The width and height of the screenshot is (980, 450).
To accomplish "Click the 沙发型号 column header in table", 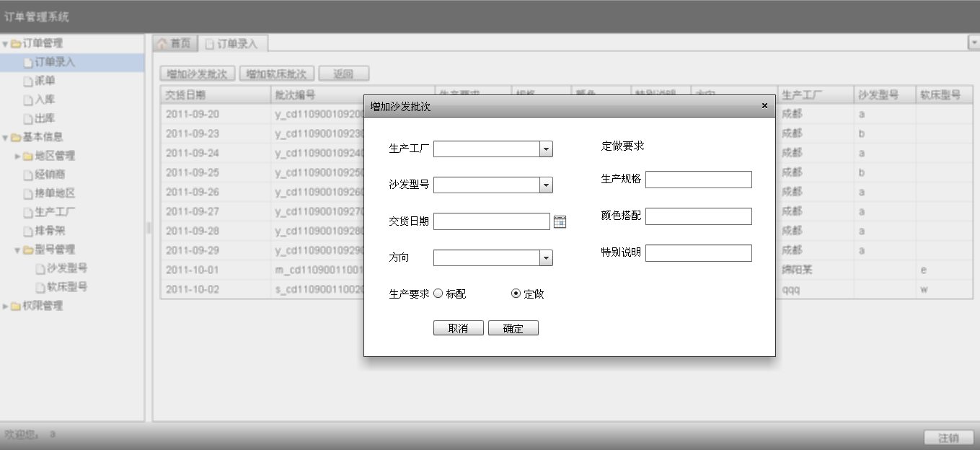I will [x=885, y=95].
